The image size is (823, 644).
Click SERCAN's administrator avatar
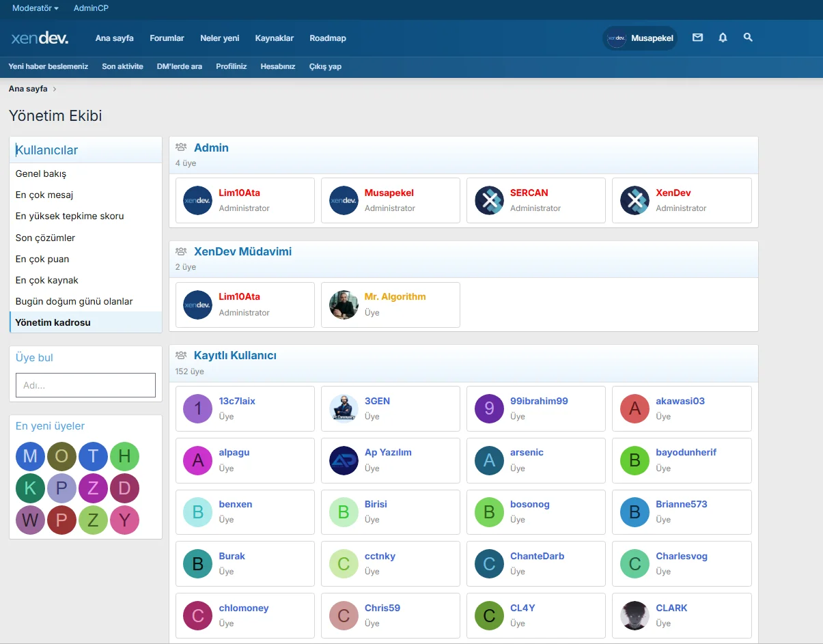(x=489, y=201)
